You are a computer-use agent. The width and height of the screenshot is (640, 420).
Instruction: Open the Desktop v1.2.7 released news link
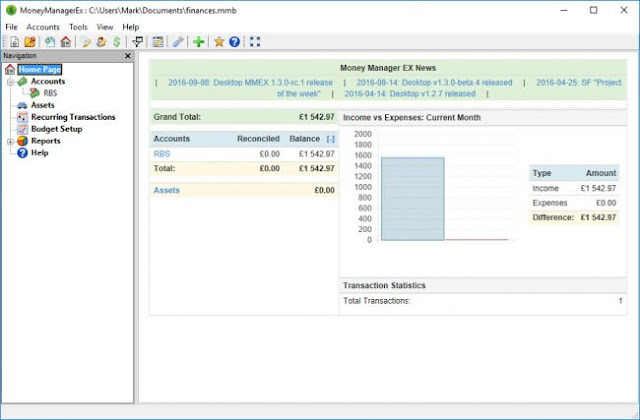(x=410, y=93)
